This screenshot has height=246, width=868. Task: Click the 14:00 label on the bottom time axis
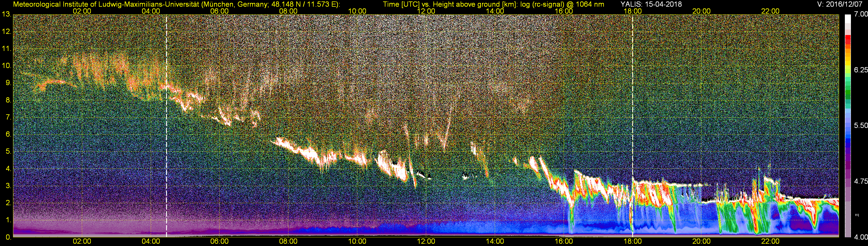point(495,241)
